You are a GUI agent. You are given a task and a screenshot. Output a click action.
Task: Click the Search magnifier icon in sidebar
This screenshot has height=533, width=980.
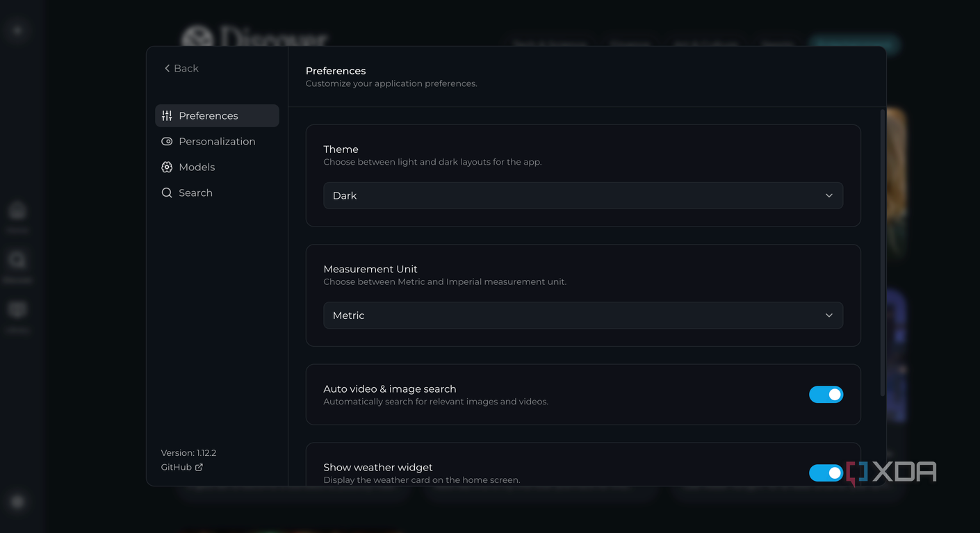[167, 193]
